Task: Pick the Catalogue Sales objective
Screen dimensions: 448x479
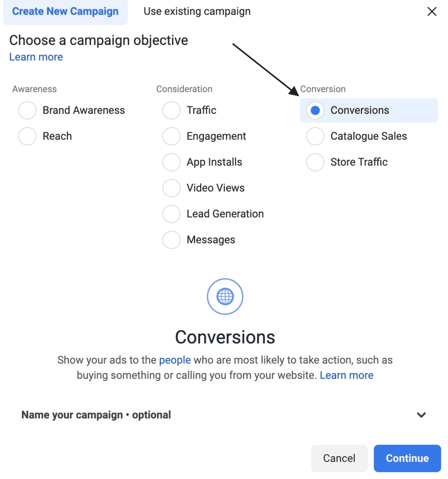Action: (315, 136)
